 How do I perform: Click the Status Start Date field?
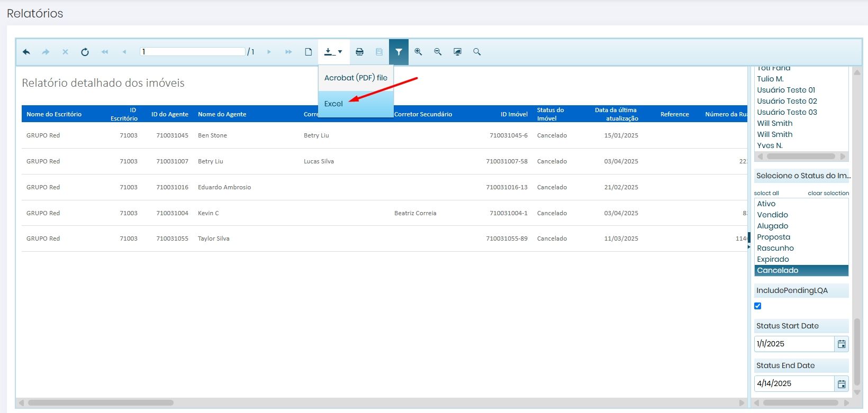pos(794,344)
